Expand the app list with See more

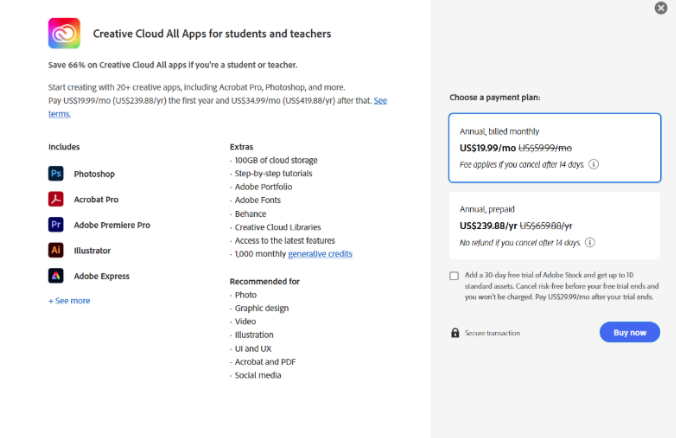click(69, 301)
